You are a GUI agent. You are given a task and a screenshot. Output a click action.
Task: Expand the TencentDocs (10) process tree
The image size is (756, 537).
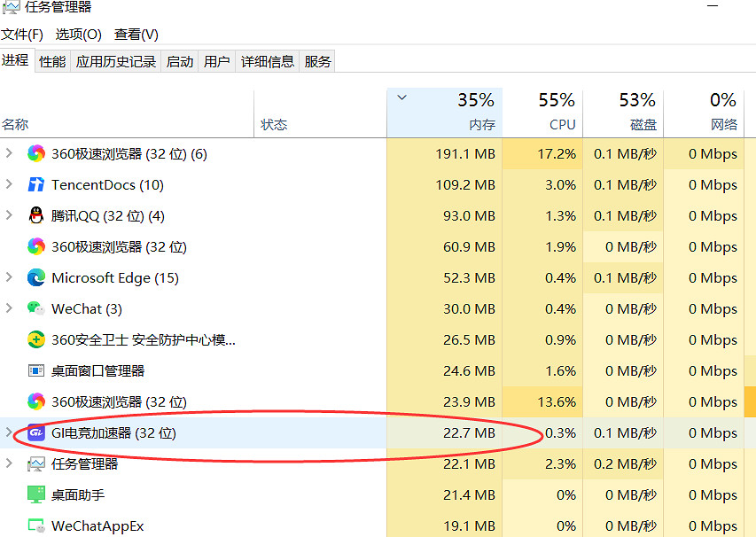point(10,185)
